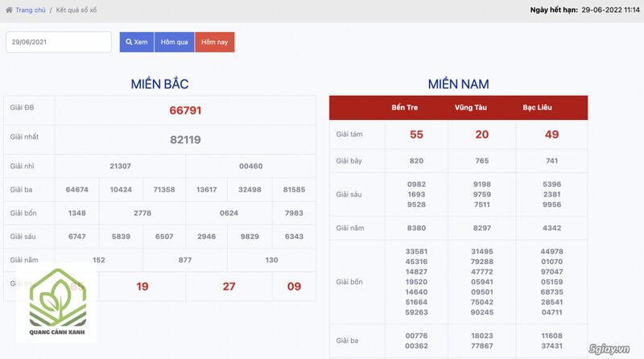Click fourth prize number 1348
This screenshot has height=359, width=644.
[x=76, y=213]
